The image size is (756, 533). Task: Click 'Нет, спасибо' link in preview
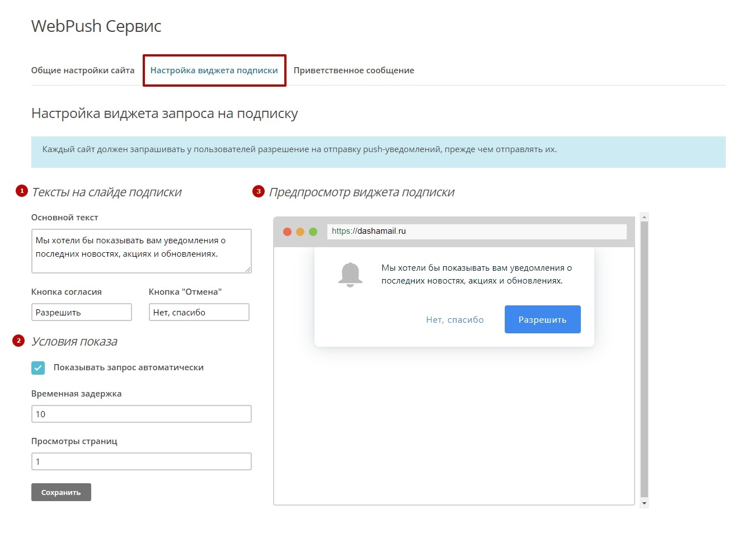pyautogui.click(x=454, y=320)
